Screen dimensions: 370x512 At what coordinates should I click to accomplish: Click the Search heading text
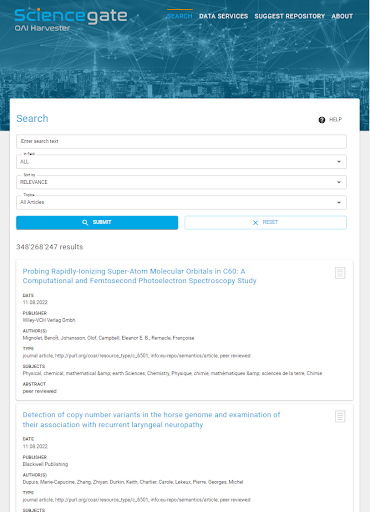click(32, 118)
